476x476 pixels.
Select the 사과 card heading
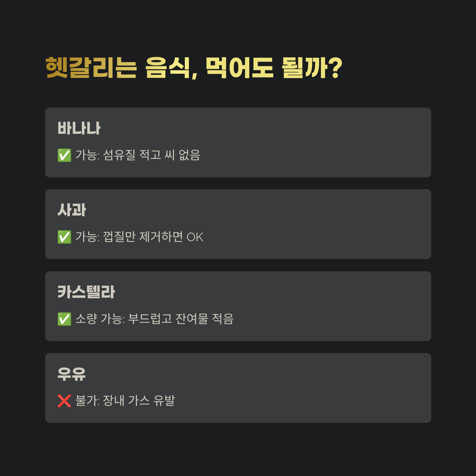72,210
